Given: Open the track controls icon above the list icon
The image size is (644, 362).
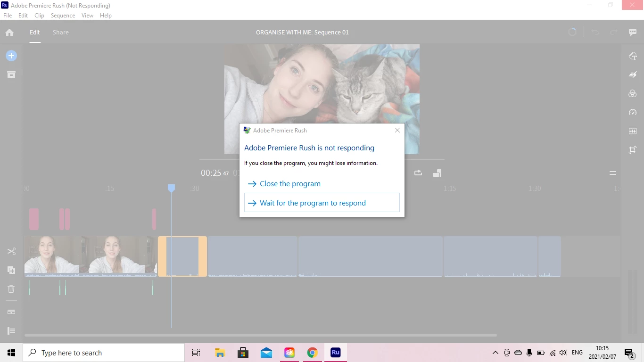Looking at the screenshot, I should pos(11,312).
